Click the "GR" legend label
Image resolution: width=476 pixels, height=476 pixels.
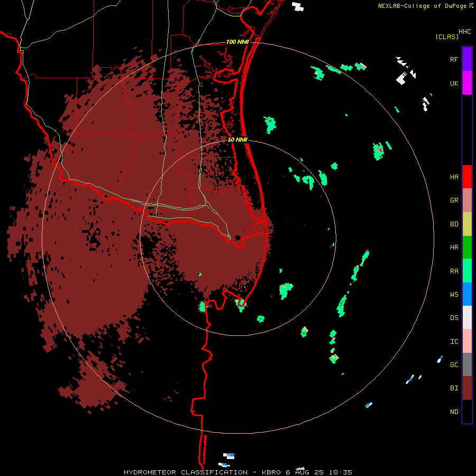click(x=454, y=200)
